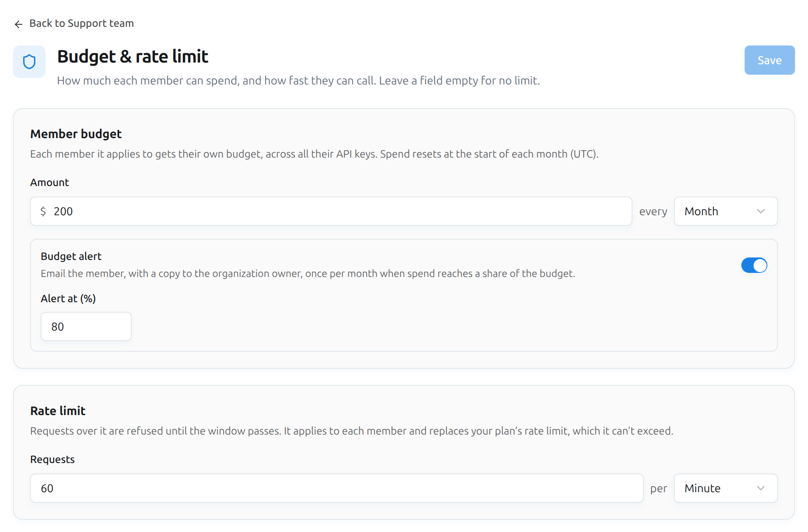
Task: Click the 'Budget alert' title text
Action: pyautogui.click(x=71, y=256)
